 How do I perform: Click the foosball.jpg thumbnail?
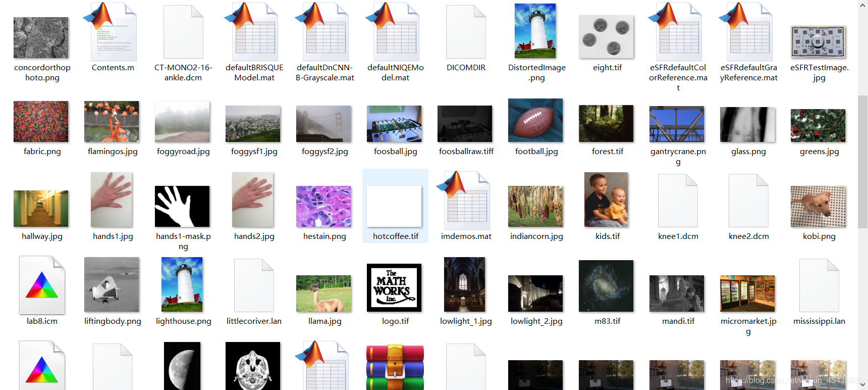point(394,124)
